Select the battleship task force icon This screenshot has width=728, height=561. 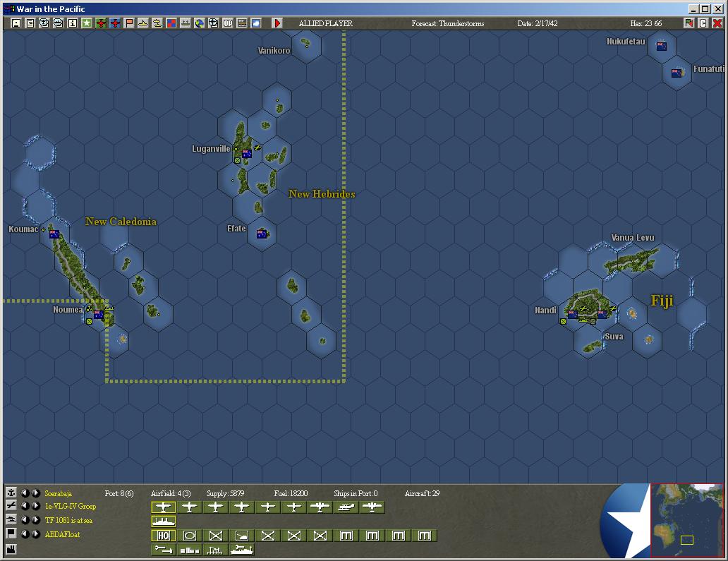pyautogui.click(x=164, y=521)
